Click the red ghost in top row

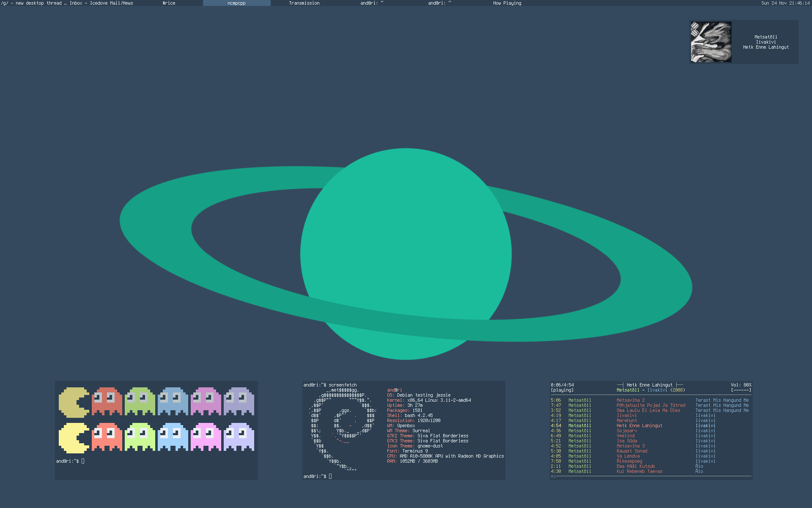[107, 401]
